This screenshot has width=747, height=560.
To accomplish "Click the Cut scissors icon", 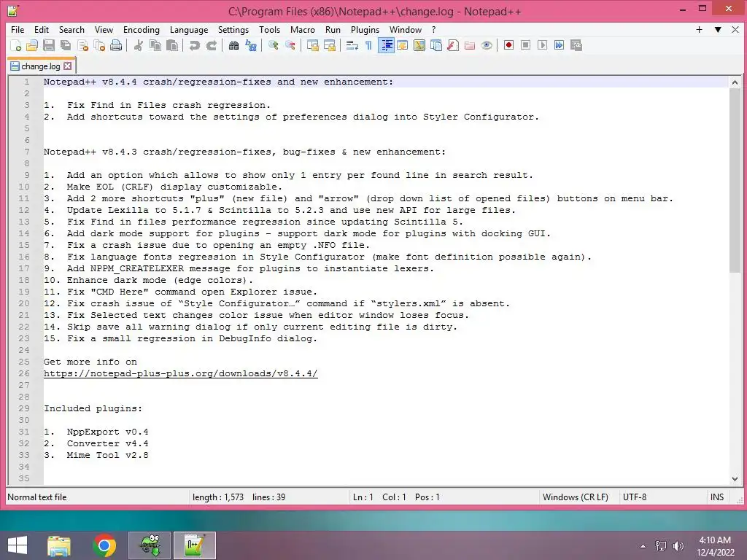I will (x=138, y=45).
